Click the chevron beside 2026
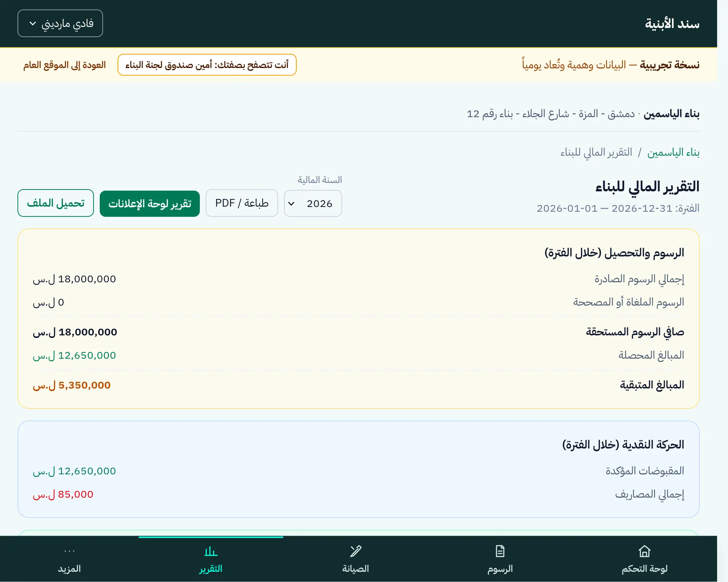The height and width of the screenshot is (582, 728). pos(291,204)
